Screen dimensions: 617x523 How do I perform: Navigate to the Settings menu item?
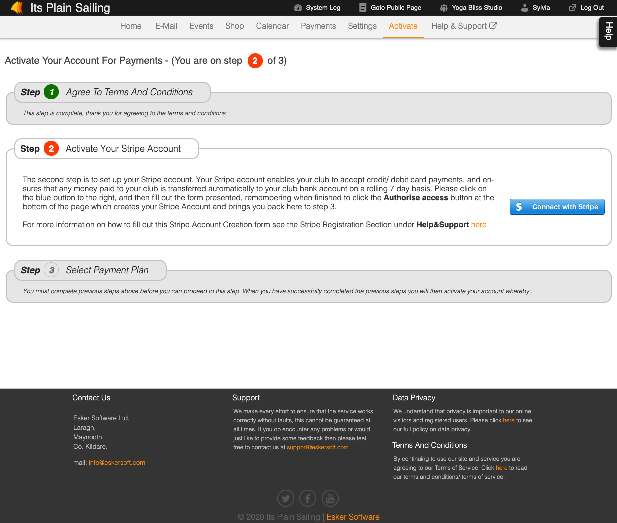(x=362, y=25)
